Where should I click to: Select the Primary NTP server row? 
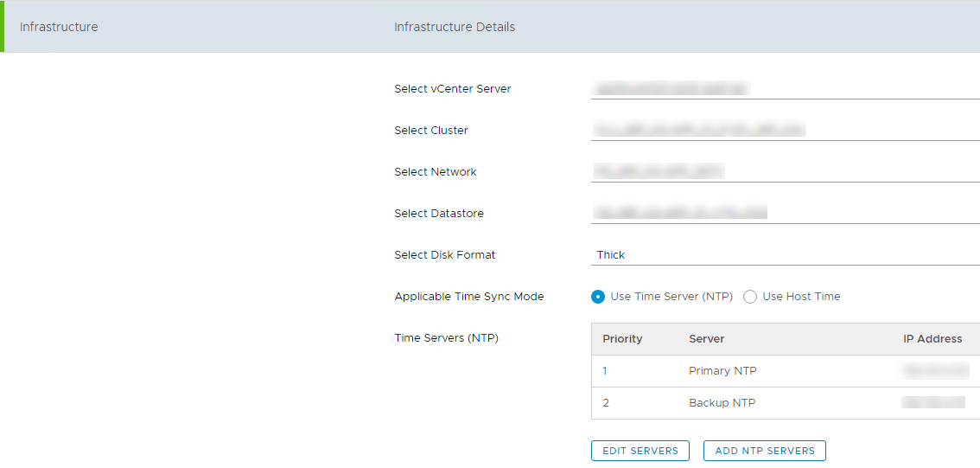pos(722,371)
